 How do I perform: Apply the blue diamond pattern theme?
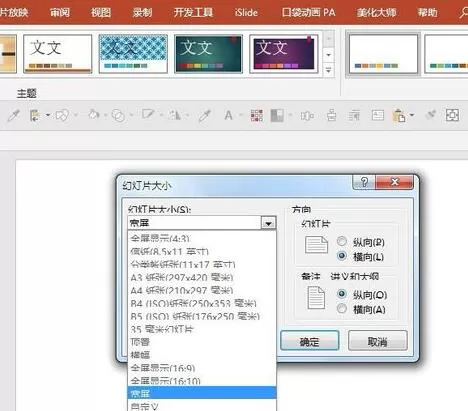[133, 54]
